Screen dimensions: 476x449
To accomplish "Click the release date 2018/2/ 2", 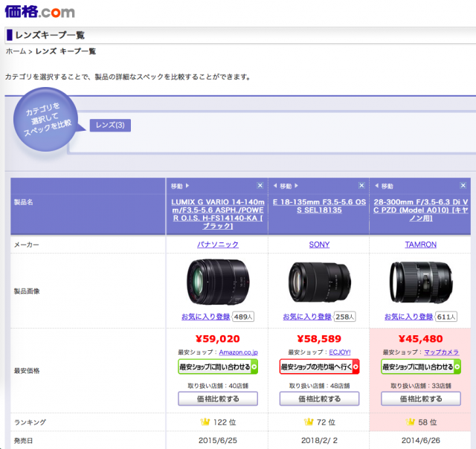I will pos(319,440).
